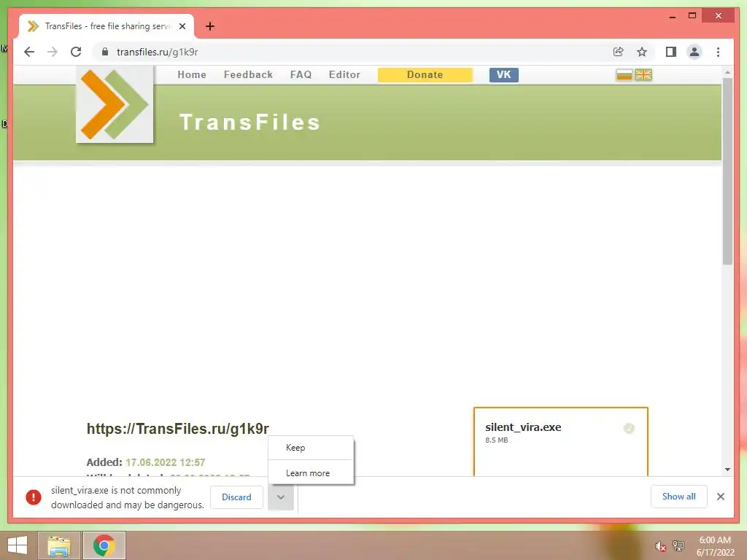Reload the TransFiles page

tap(76, 52)
